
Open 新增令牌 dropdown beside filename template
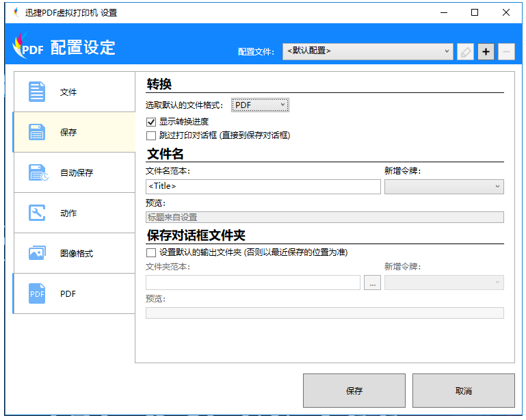point(444,186)
